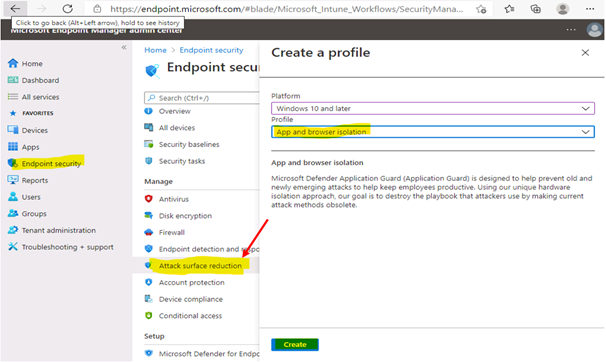Click the Devices sidebar icon

click(13, 130)
